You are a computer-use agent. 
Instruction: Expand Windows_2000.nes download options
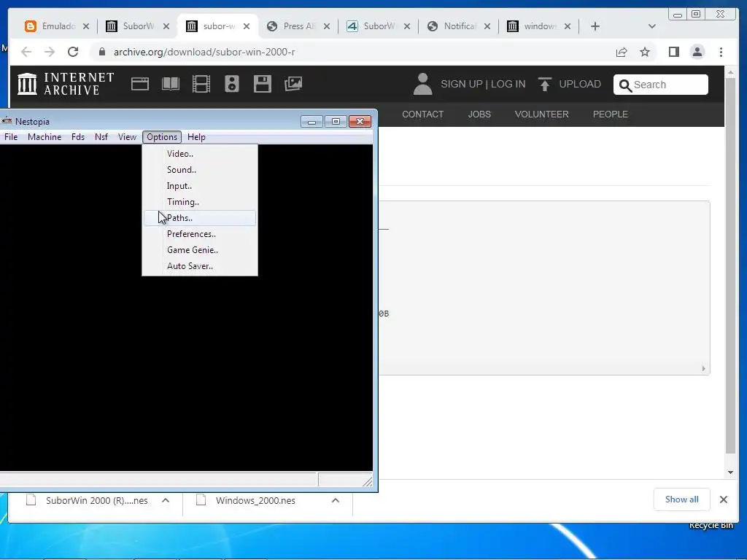tap(336, 500)
